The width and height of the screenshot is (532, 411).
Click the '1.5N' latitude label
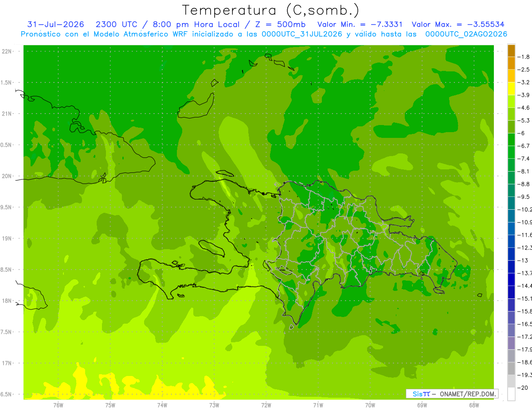(x=6, y=82)
